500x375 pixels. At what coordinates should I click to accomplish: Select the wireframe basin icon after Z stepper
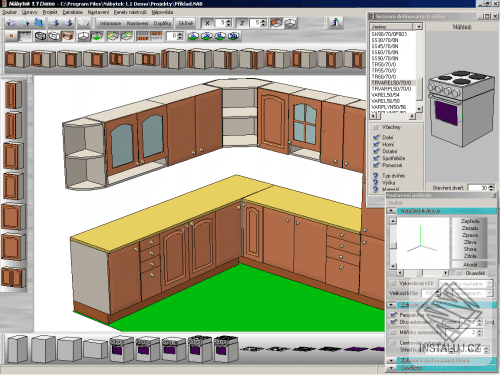(290, 23)
